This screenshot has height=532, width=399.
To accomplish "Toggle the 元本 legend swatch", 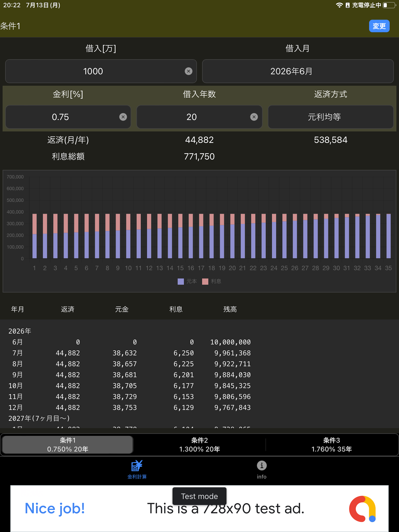I will coord(181,281).
